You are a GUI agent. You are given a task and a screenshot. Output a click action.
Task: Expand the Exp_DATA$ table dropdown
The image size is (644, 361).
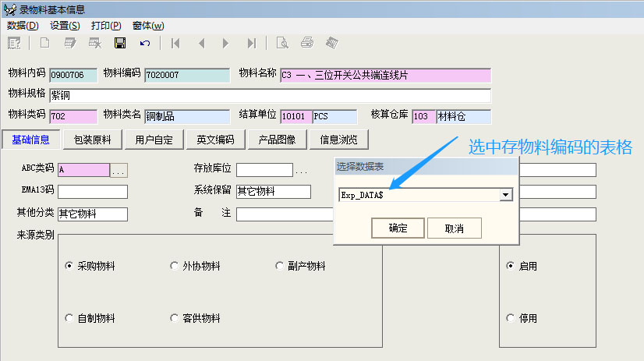(x=505, y=195)
